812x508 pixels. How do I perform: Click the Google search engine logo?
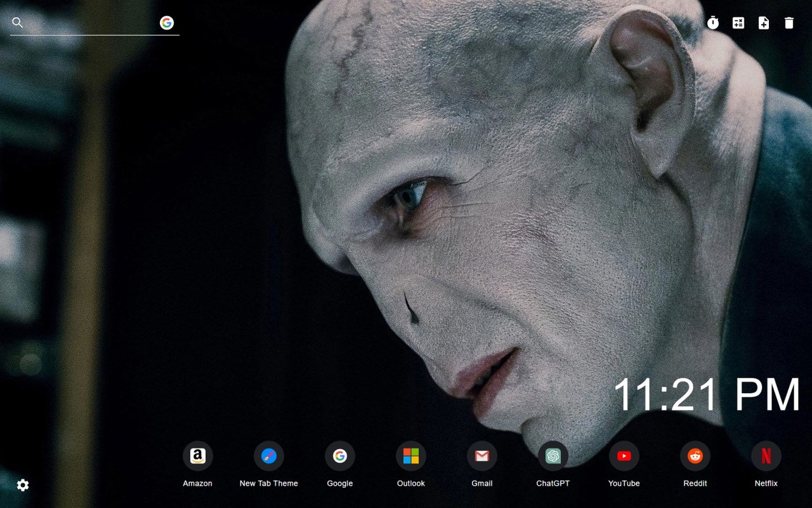point(167,23)
